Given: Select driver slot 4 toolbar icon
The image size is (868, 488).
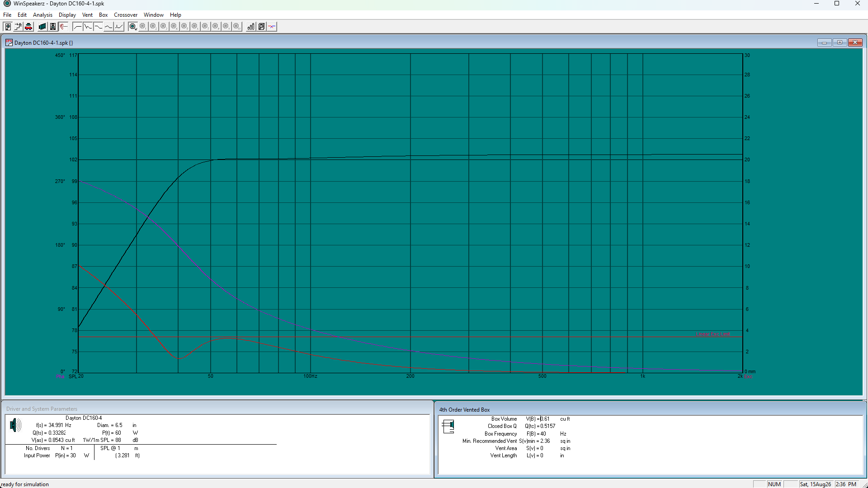Looking at the screenshot, I should [174, 27].
